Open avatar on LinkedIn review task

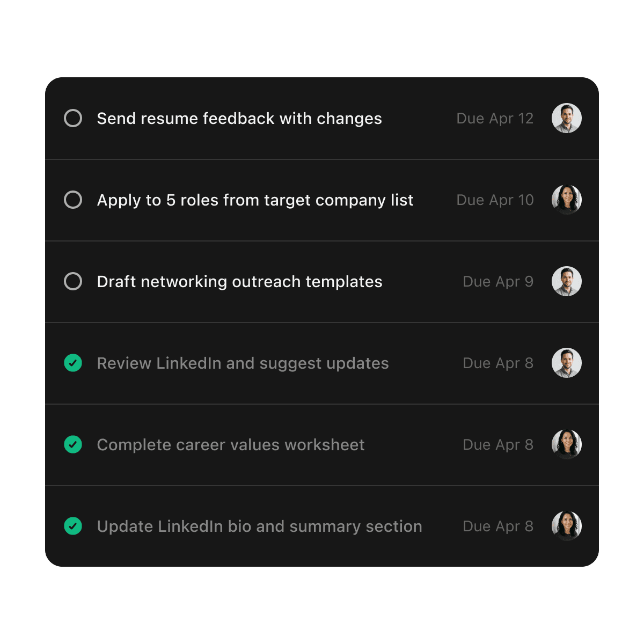567,363
